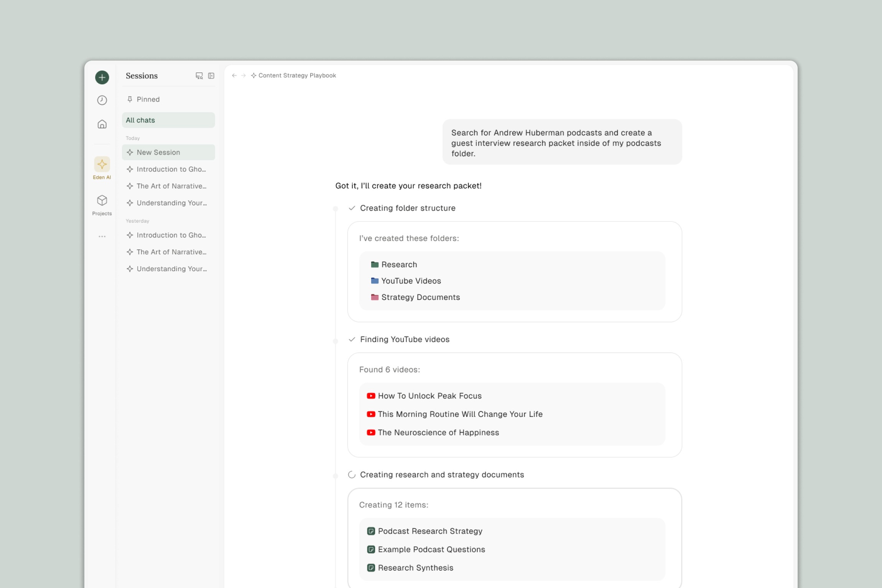882x588 pixels.
Task: Open the YouTube Videos folder
Action: coord(411,281)
